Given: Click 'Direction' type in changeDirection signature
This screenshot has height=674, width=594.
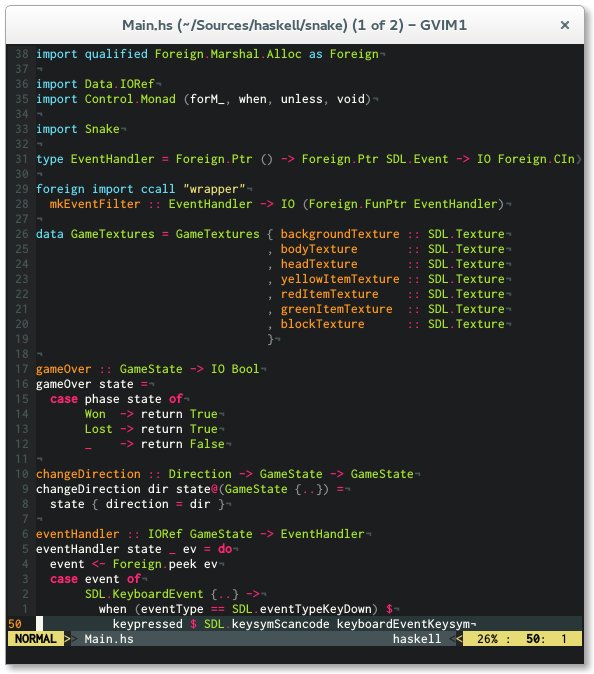Looking at the screenshot, I should pos(200,474).
